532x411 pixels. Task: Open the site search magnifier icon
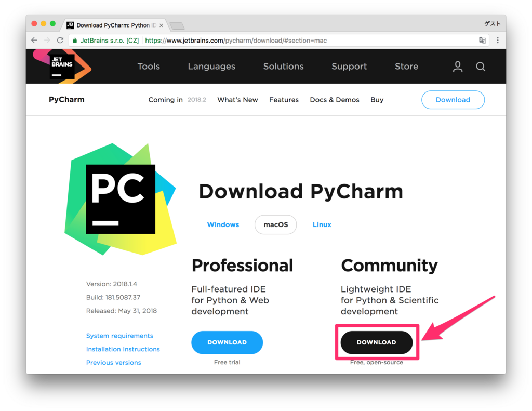click(480, 67)
